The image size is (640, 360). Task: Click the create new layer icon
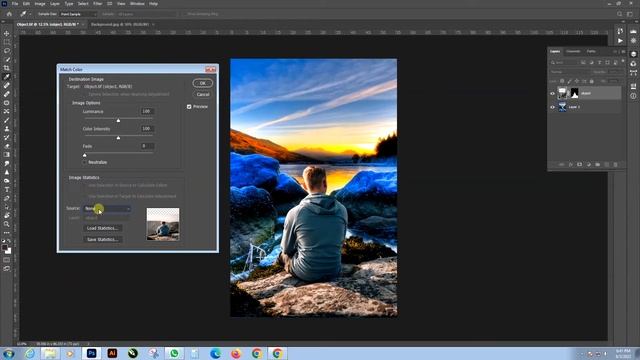click(x=607, y=164)
